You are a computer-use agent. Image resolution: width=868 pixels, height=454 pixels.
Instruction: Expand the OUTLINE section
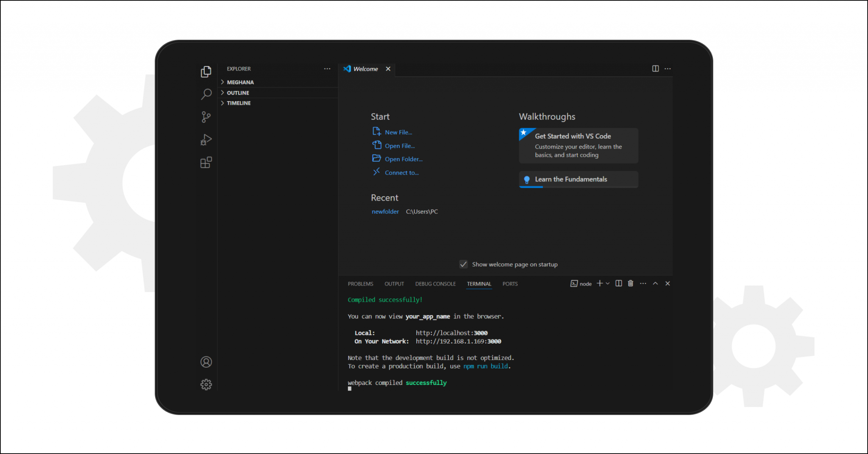click(x=238, y=93)
